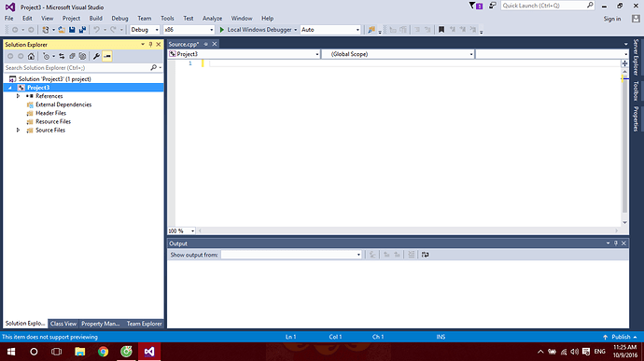
Task: Click Publish in status bar
Action: pyautogui.click(x=621, y=337)
